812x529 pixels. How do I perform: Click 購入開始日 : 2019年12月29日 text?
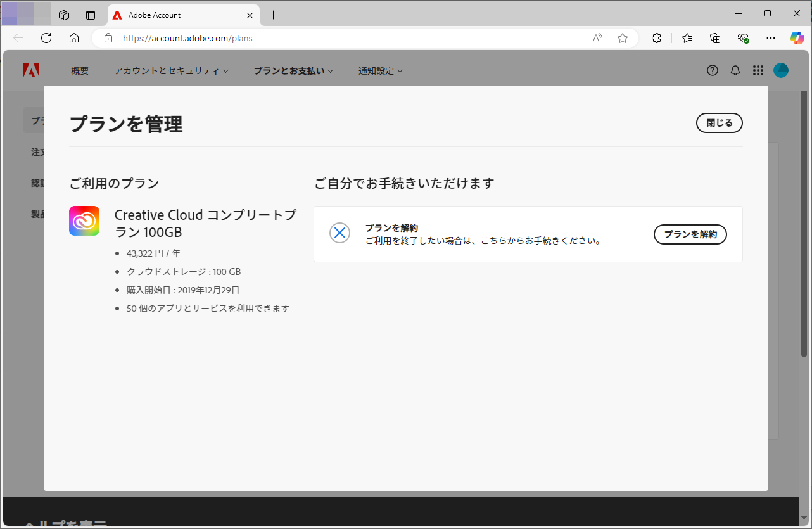183,290
